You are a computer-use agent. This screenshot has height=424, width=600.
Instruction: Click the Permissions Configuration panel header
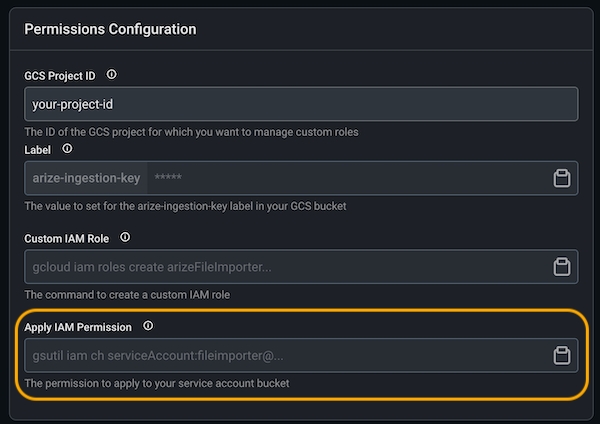click(x=110, y=29)
